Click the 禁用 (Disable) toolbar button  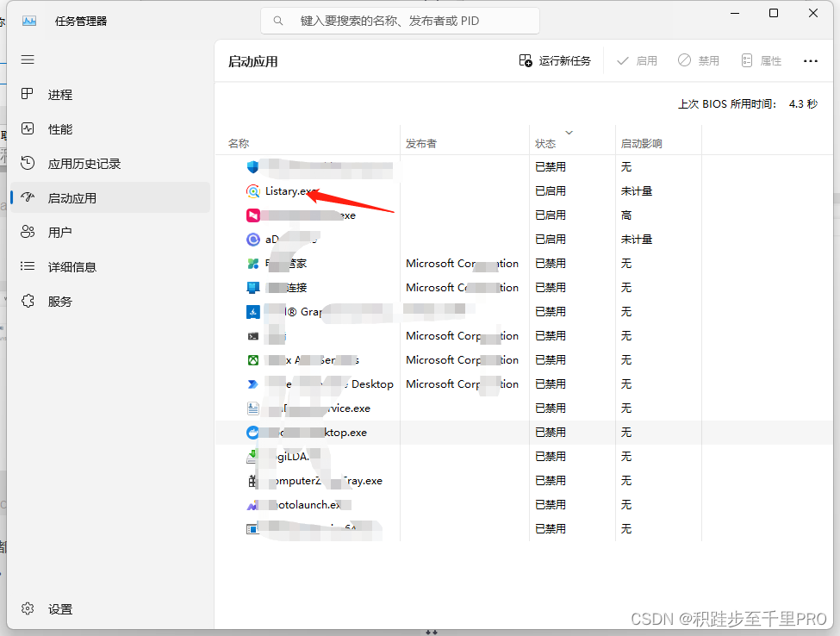pyautogui.click(x=699, y=60)
